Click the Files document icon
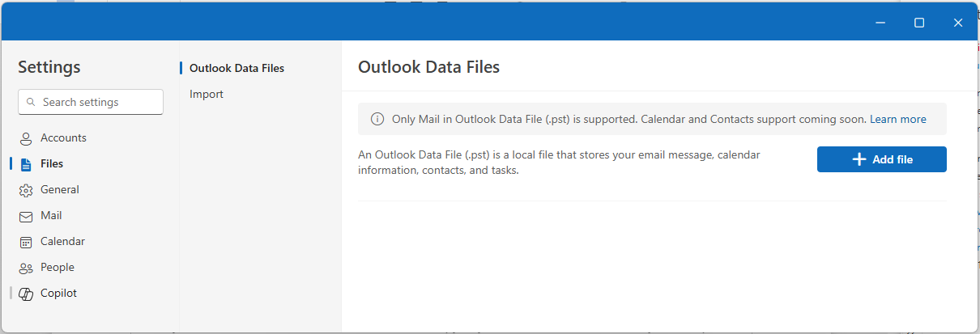The image size is (980, 334). tap(25, 164)
